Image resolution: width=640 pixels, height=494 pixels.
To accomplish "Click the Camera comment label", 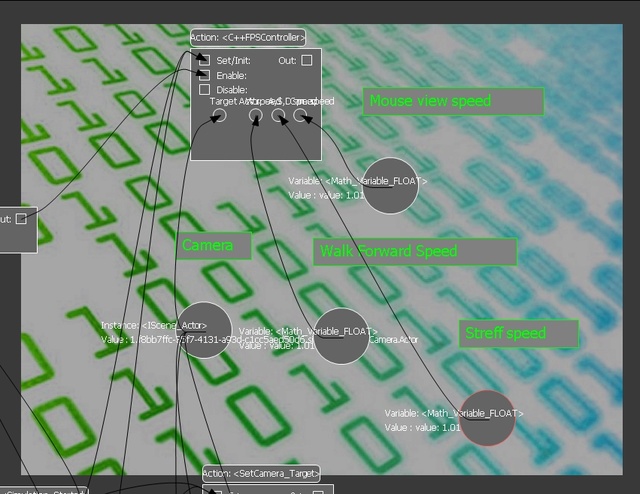I will 213,245.
